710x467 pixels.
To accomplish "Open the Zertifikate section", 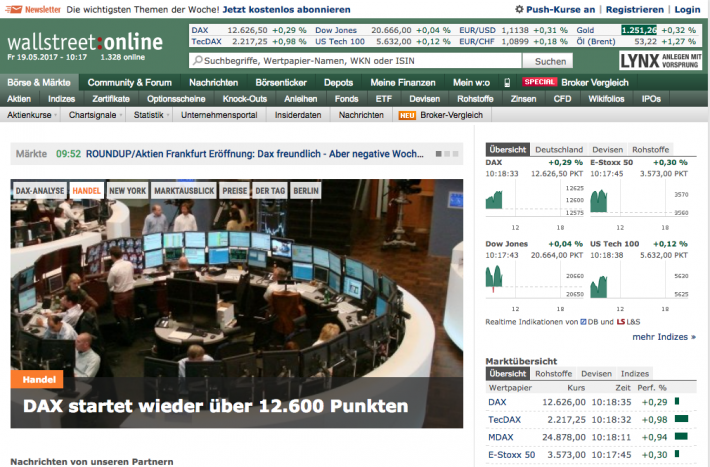I will coord(111,99).
